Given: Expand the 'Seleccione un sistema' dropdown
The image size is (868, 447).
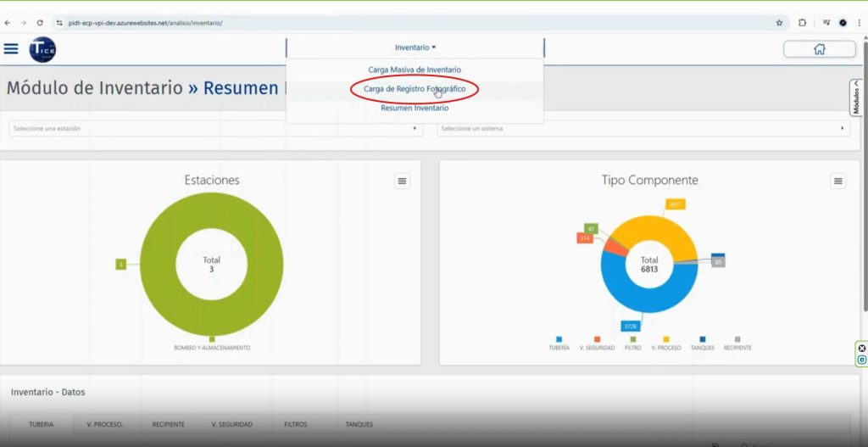Looking at the screenshot, I should (x=643, y=128).
